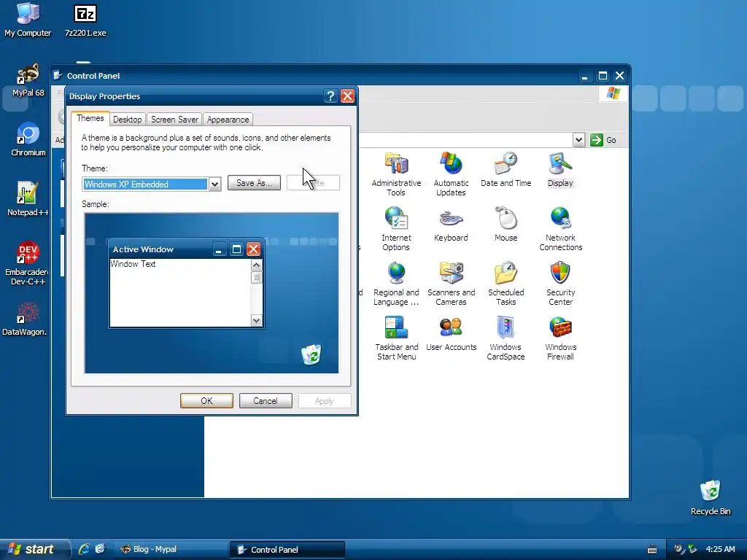Image resolution: width=747 pixels, height=560 pixels.
Task: Click Control Panel taskbar button
Action: point(287,550)
